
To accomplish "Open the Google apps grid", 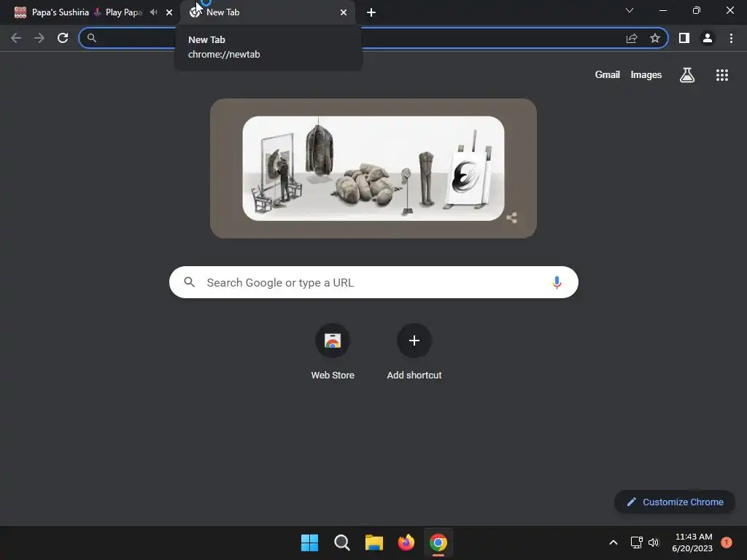I will coord(722,75).
